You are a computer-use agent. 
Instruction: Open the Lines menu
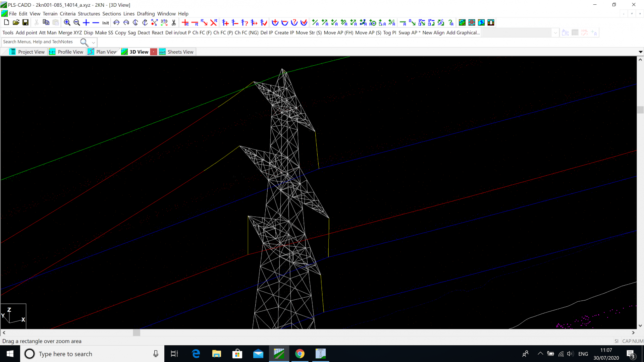[x=129, y=14]
